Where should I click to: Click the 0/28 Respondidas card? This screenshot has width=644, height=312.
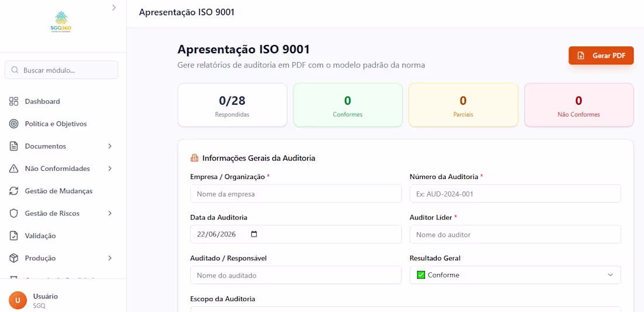[232, 105]
